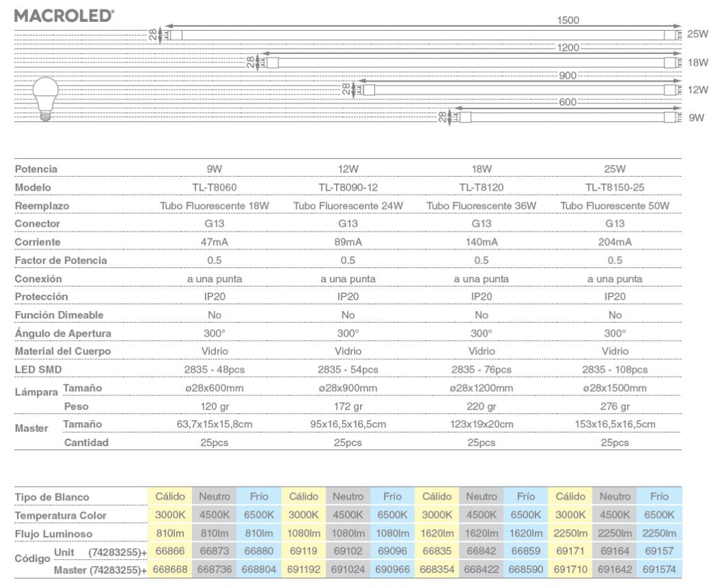Click master code 691192
Viewport: 720px width, 588px height.
point(304,569)
